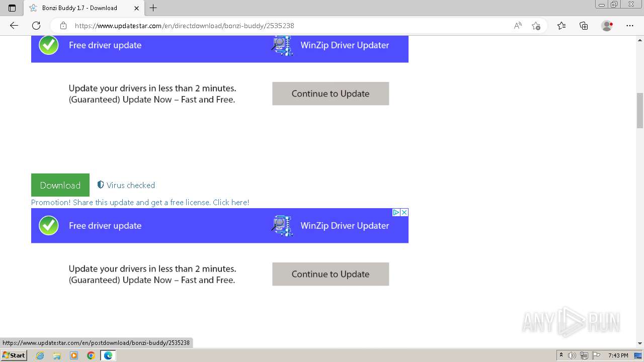Go back to the previous page
Image resolution: width=644 pixels, height=362 pixels.
(14, 26)
